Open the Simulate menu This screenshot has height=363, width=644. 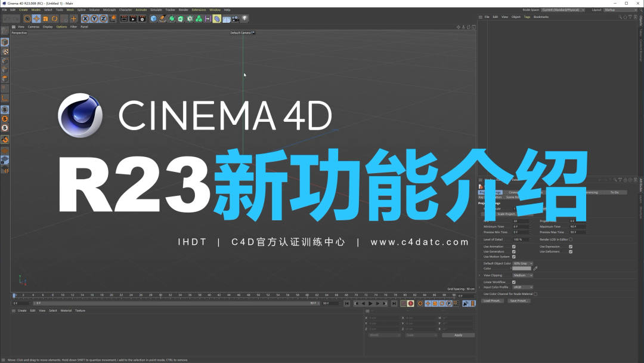click(x=156, y=10)
